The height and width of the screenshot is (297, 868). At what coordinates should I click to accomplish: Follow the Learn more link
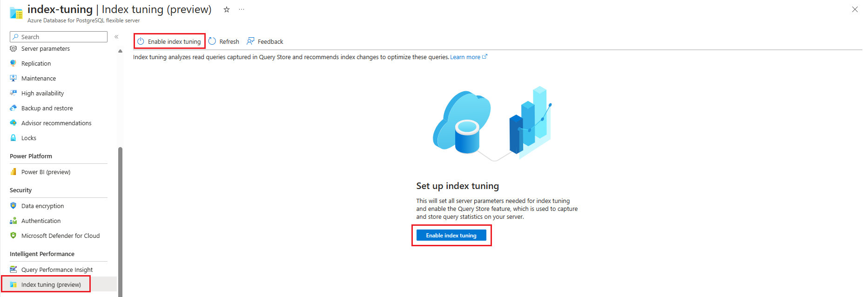pyautogui.click(x=469, y=57)
